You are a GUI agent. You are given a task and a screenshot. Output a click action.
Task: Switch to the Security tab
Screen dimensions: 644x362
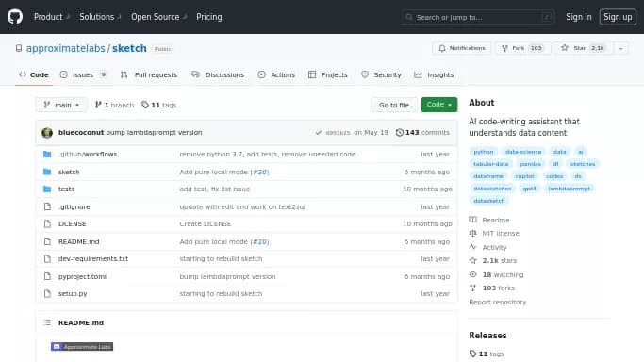point(381,74)
